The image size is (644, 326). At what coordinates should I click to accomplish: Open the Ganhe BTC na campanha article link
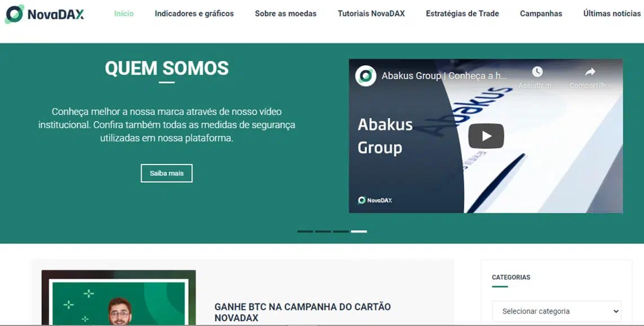click(303, 312)
